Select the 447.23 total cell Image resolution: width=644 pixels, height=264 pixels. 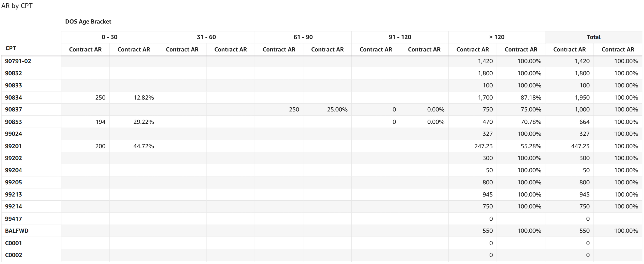(x=580, y=146)
